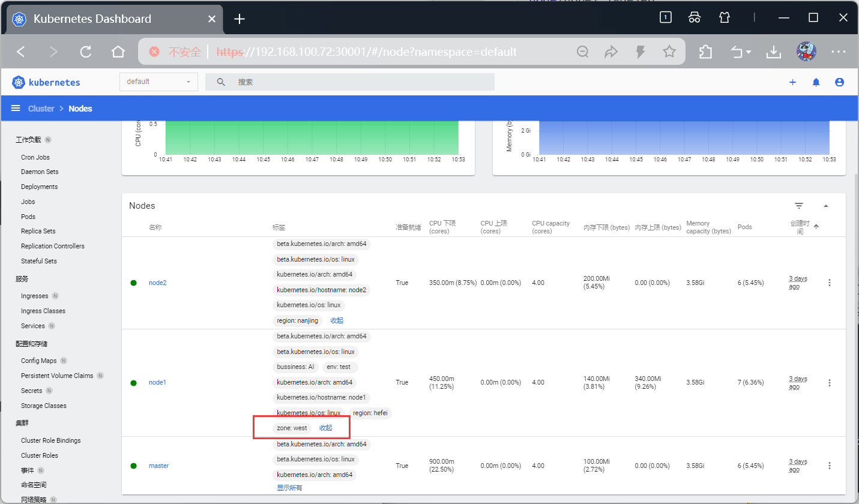
Task: Click the 名称 column header
Action: (155, 227)
